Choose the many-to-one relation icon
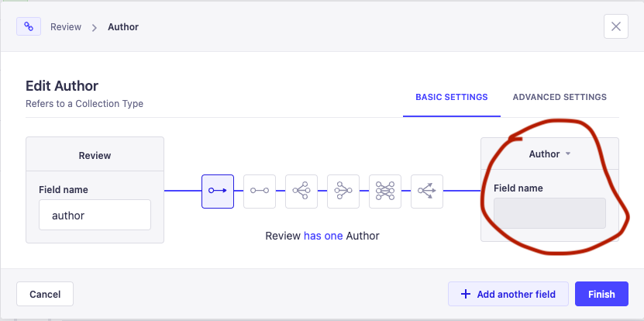This screenshot has width=644, height=321. click(343, 192)
